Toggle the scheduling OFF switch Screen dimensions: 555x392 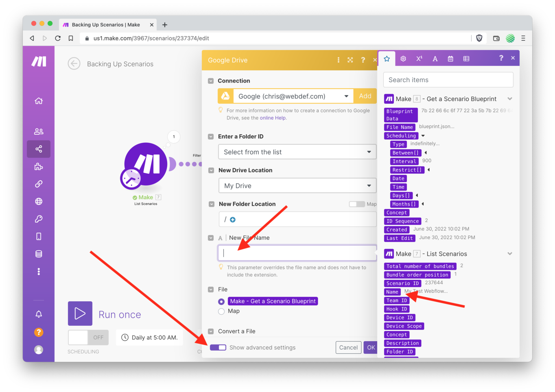pos(88,338)
